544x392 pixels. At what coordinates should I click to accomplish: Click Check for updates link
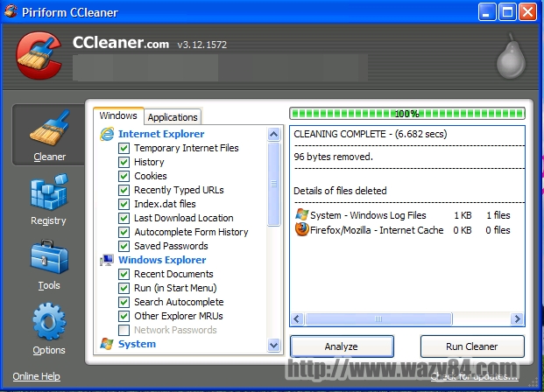tap(474, 376)
